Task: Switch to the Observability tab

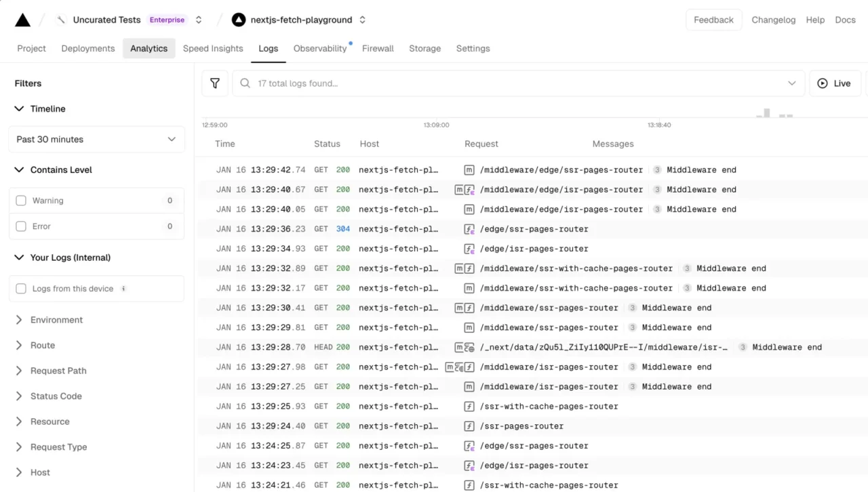Action: 320,48
